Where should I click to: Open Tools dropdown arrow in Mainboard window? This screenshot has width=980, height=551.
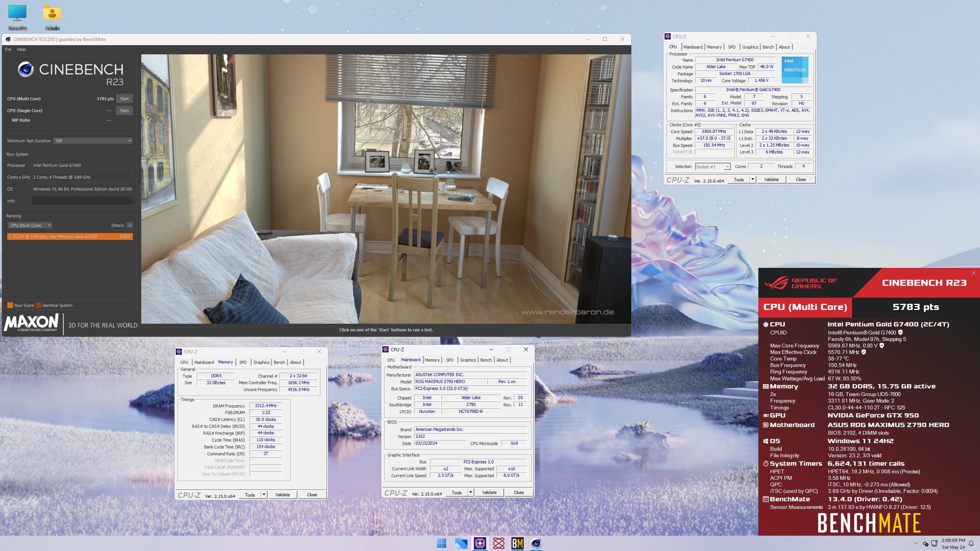[470, 492]
